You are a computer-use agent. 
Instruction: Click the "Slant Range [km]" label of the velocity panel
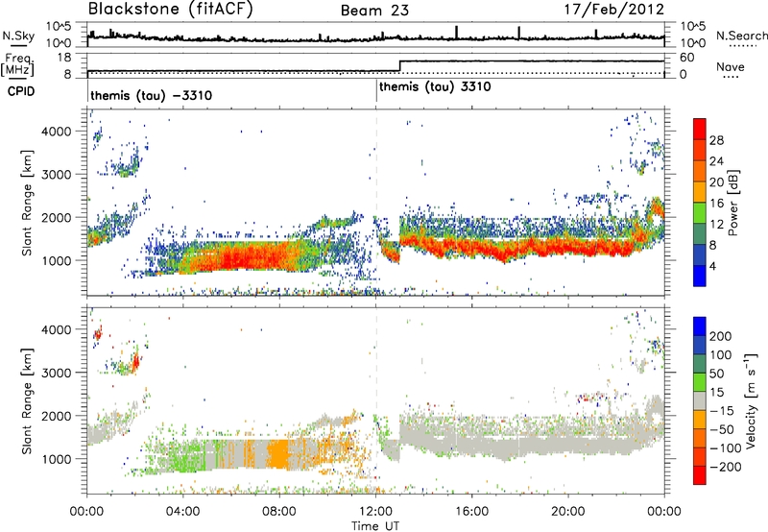27,400
